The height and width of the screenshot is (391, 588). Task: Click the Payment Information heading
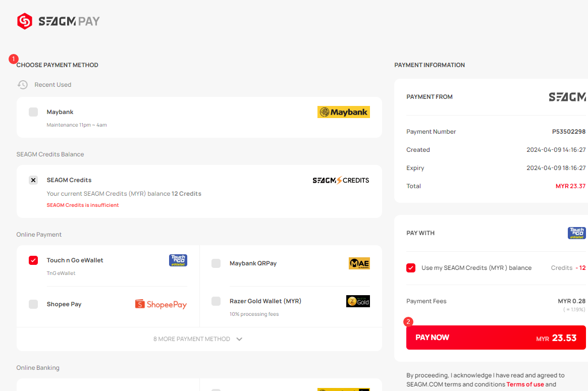(x=430, y=65)
